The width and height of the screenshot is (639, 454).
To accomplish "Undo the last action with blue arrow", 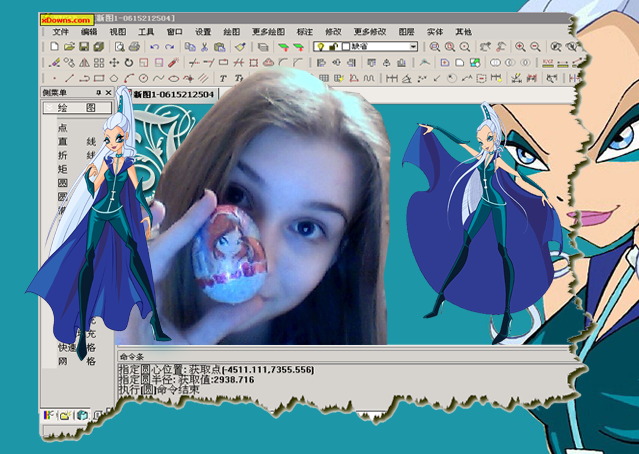I will (x=154, y=47).
